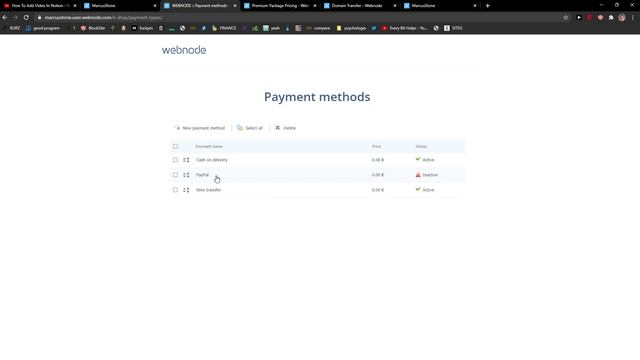The height and width of the screenshot is (360, 640).
Task: Tick the header select-all checkbox
Action: [175, 147]
